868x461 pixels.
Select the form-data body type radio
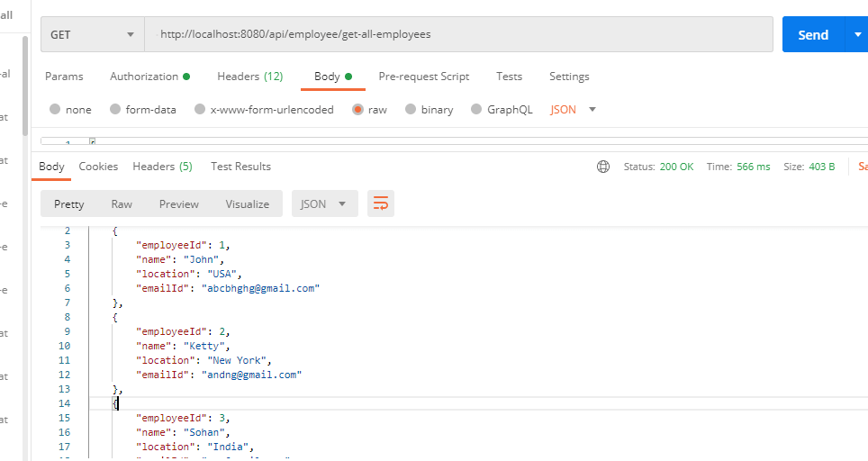pyautogui.click(x=115, y=109)
